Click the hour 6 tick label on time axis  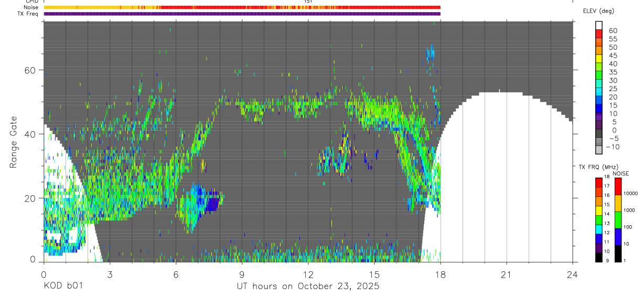[x=176, y=274]
